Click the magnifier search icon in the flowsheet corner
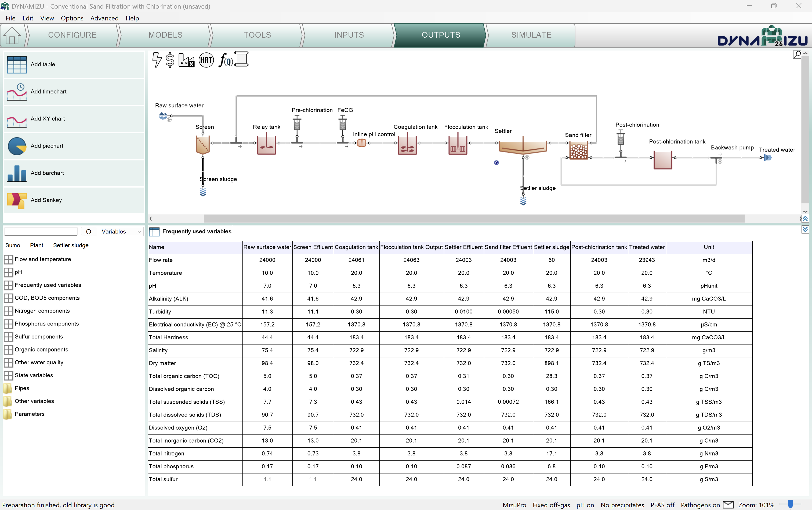Viewport: 812px width, 510px height. (x=797, y=54)
